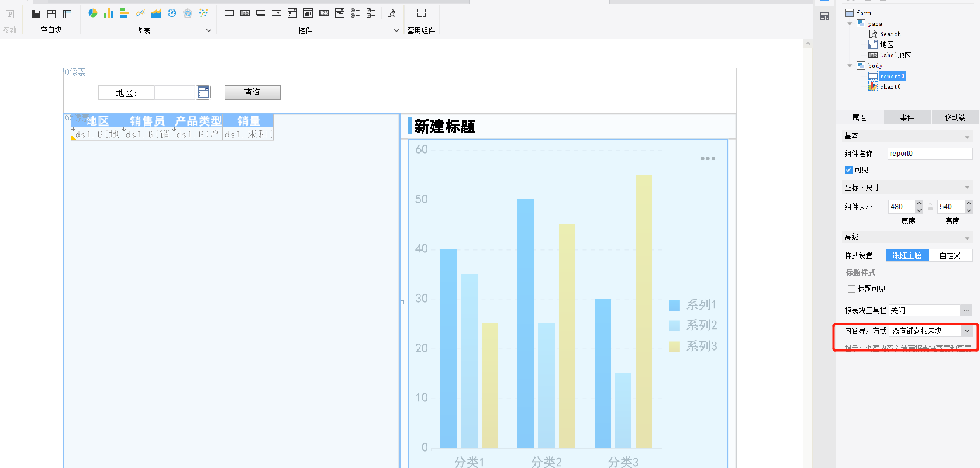Image resolution: width=980 pixels, height=468 pixels.
Task: Switch style setting to 自定义
Action: pos(950,255)
